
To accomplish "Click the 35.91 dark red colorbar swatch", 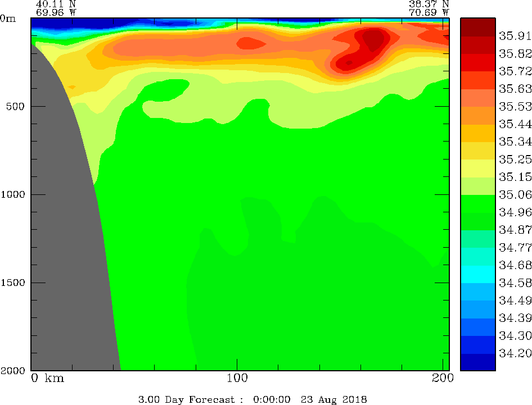I will coord(477,27).
